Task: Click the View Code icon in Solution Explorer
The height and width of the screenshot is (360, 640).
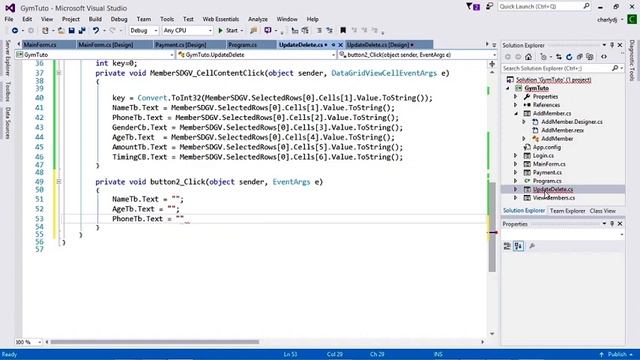Action: 604,57
